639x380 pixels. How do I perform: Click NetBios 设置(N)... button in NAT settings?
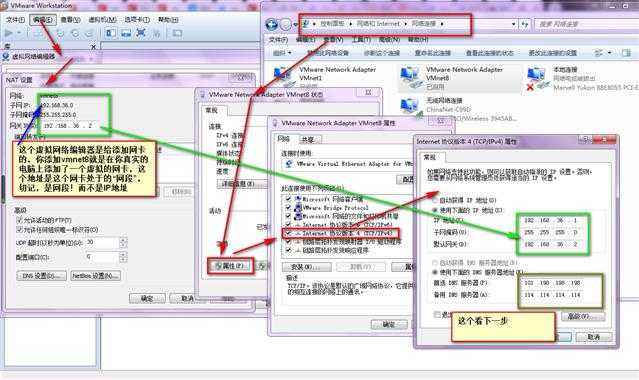pos(96,276)
